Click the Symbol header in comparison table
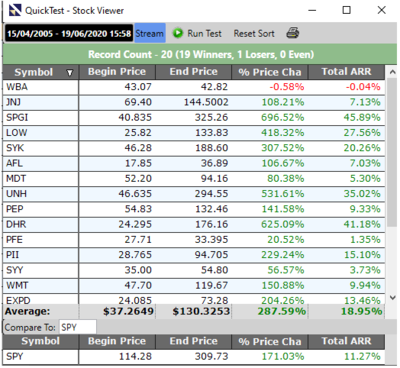 pos(41,341)
